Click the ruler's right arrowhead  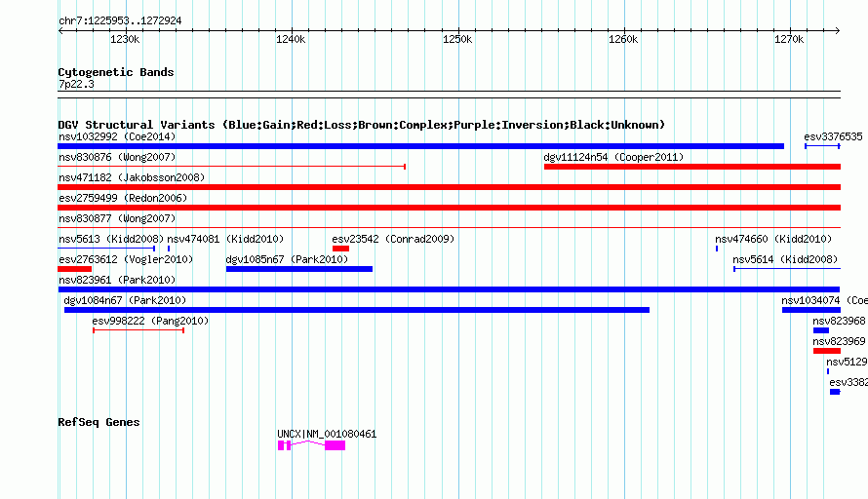click(838, 30)
